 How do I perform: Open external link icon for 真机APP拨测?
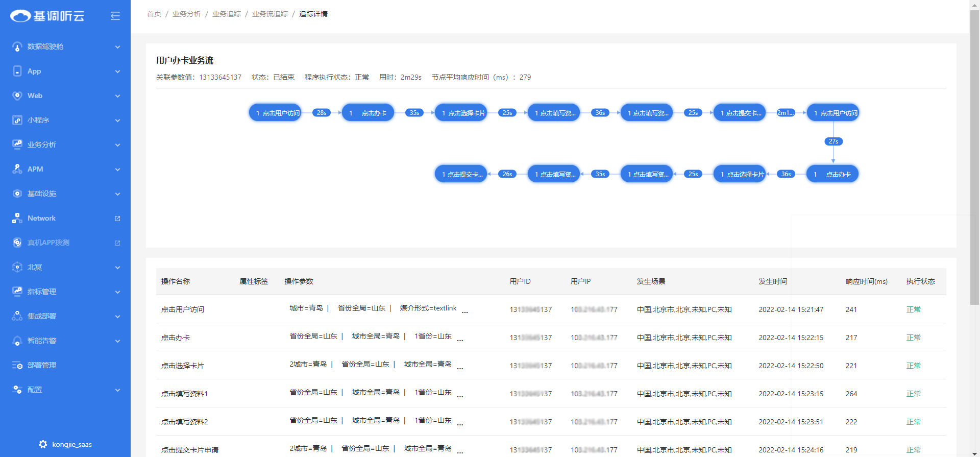(117, 243)
